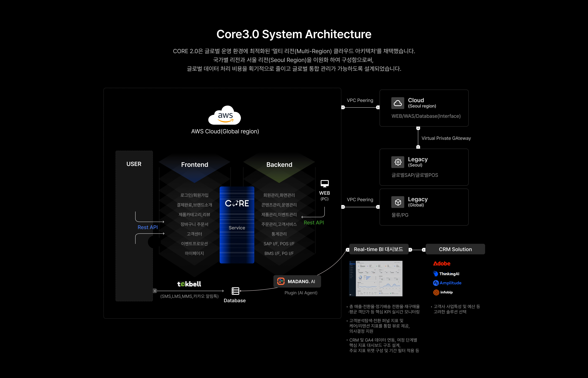Viewport: 588px width, 378px height.
Task: Click WEB/WAS/Database(Interface) text
Action: point(426,116)
